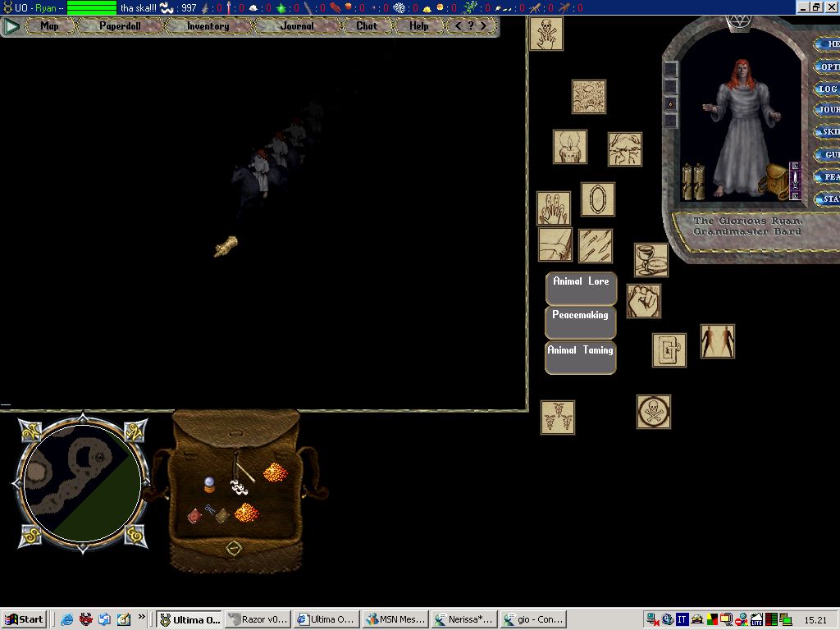Viewport: 840px width, 630px height.
Task: Toggle the PEACE war mode button
Action: 828,177
